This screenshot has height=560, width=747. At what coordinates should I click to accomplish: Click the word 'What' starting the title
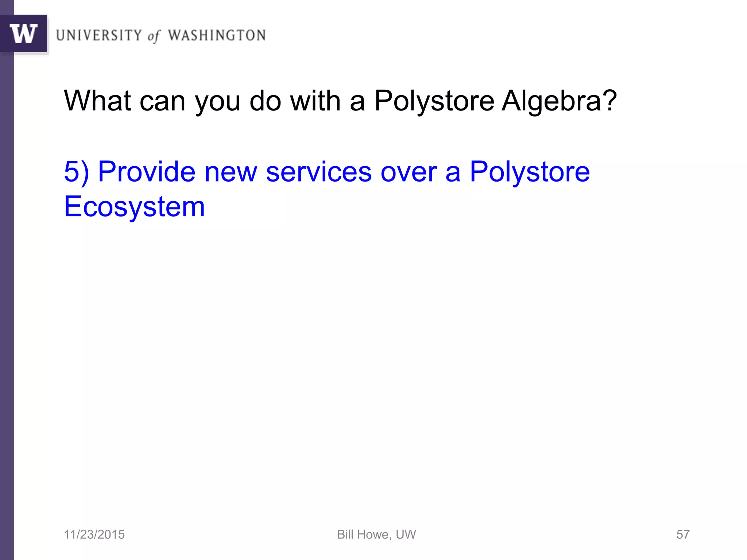click(97, 100)
